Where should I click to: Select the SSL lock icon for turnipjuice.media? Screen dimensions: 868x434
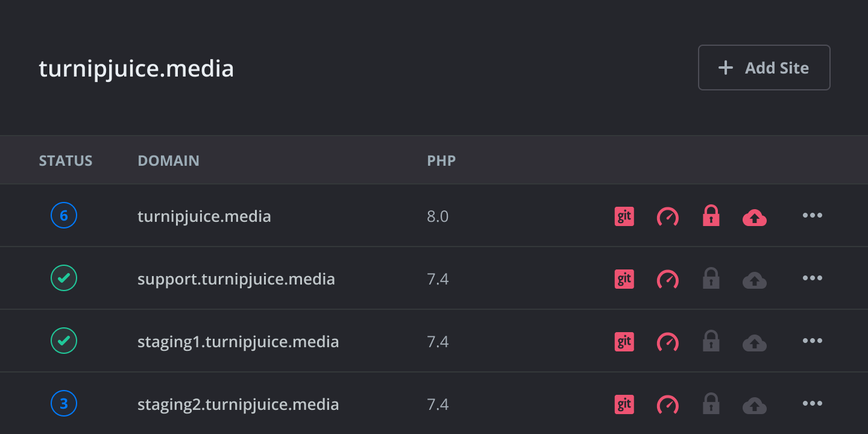[711, 216]
